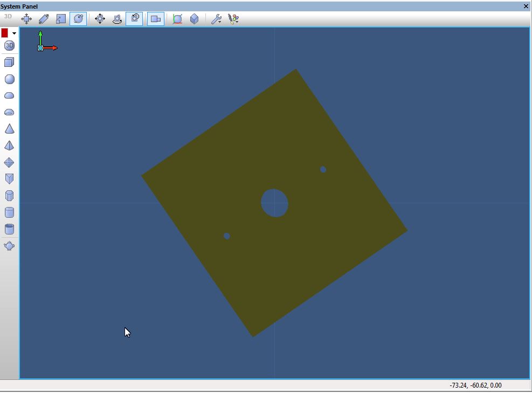Add a cube primitive
The image size is (532, 393).
[9, 62]
